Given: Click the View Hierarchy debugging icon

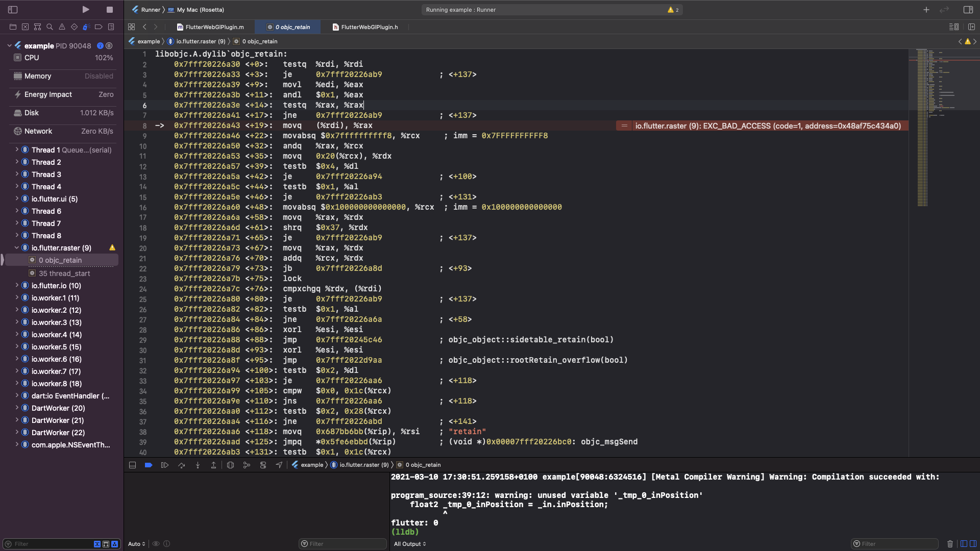Looking at the screenshot, I should click(230, 465).
